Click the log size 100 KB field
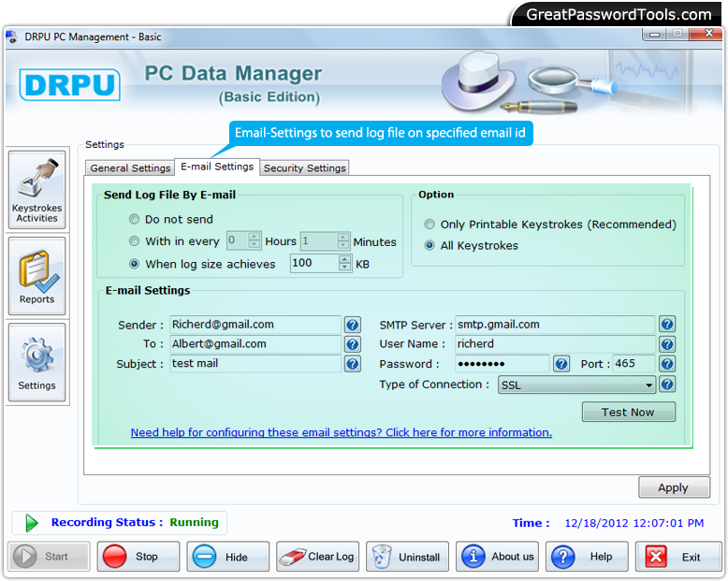Viewport: 728px width, 581px height. click(x=315, y=263)
